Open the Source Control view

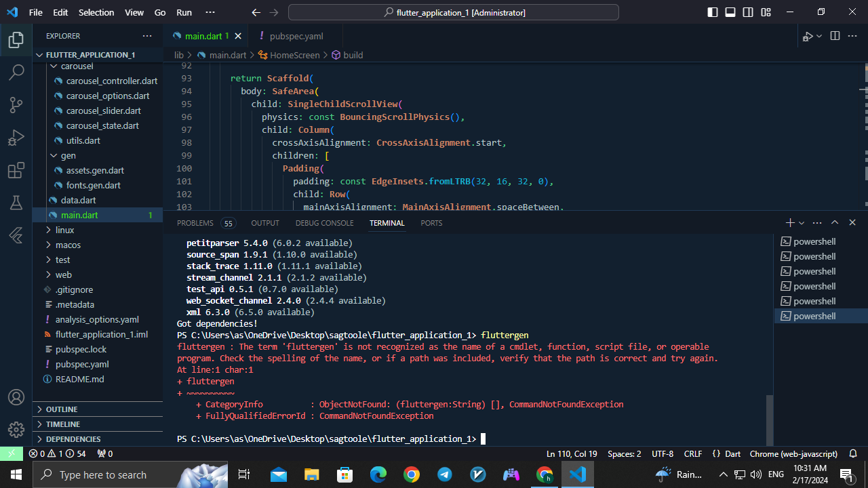pyautogui.click(x=16, y=105)
